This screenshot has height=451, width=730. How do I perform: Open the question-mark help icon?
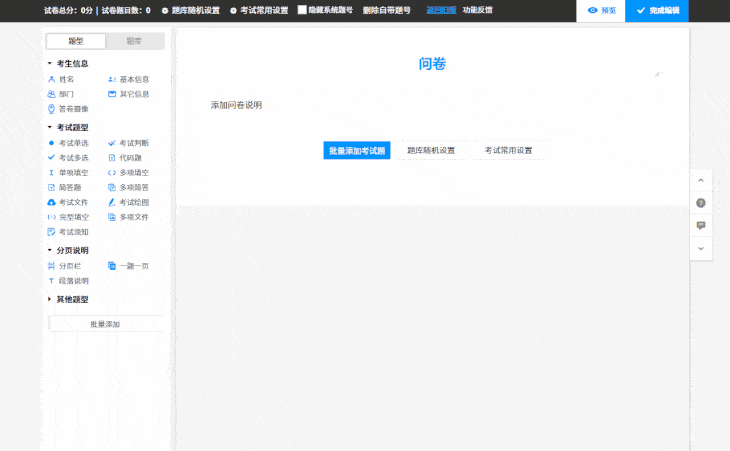tap(701, 203)
